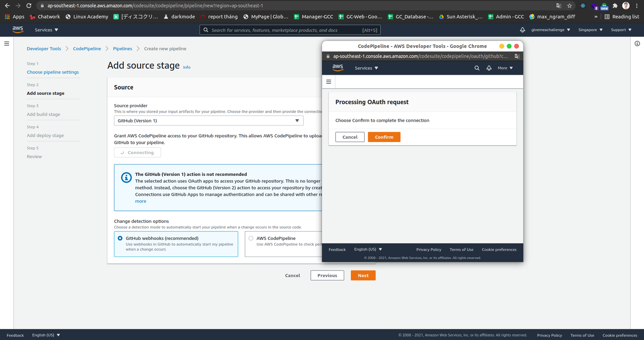Image resolution: width=644 pixels, height=340 pixels.
Task: Follow the 'more' link in GitHub notice
Action: click(x=141, y=201)
